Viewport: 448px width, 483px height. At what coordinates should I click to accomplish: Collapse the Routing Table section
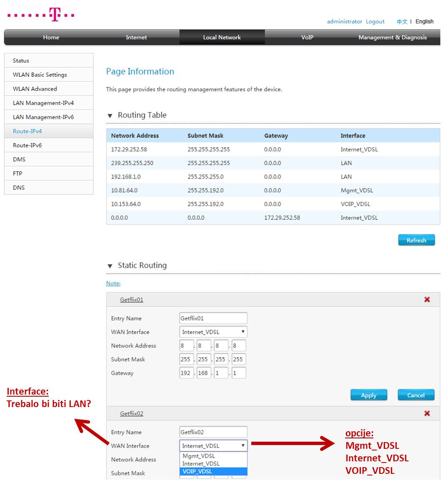110,116
